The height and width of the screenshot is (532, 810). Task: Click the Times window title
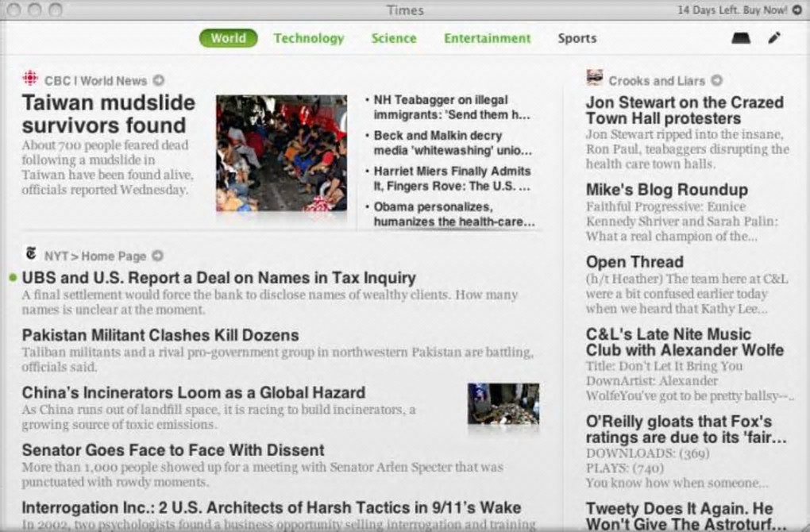click(x=405, y=10)
